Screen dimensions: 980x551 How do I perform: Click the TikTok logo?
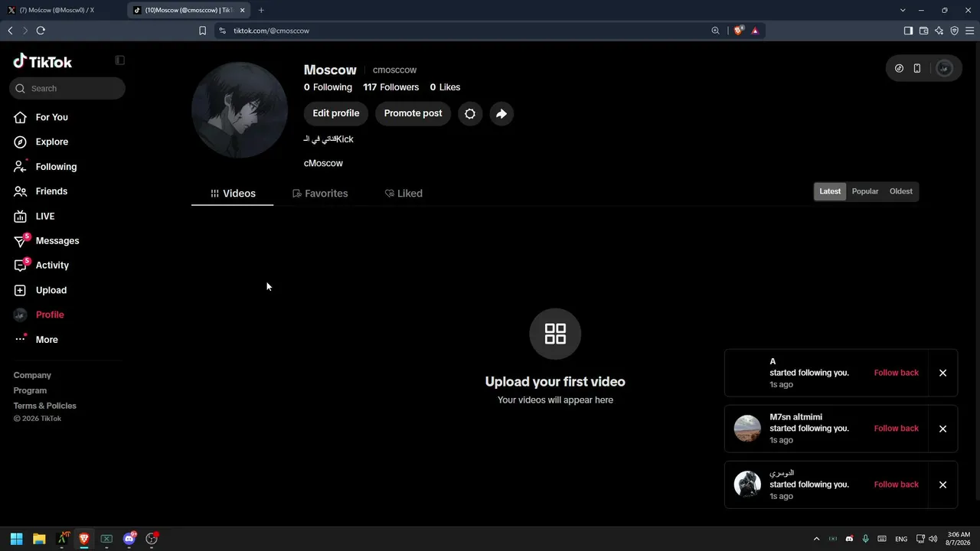(43, 61)
